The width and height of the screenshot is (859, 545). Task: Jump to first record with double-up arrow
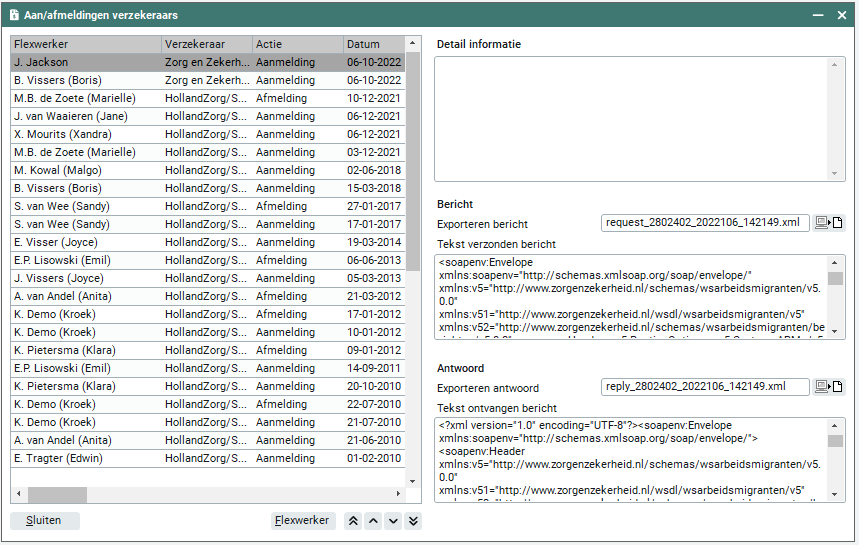[353, 521]
